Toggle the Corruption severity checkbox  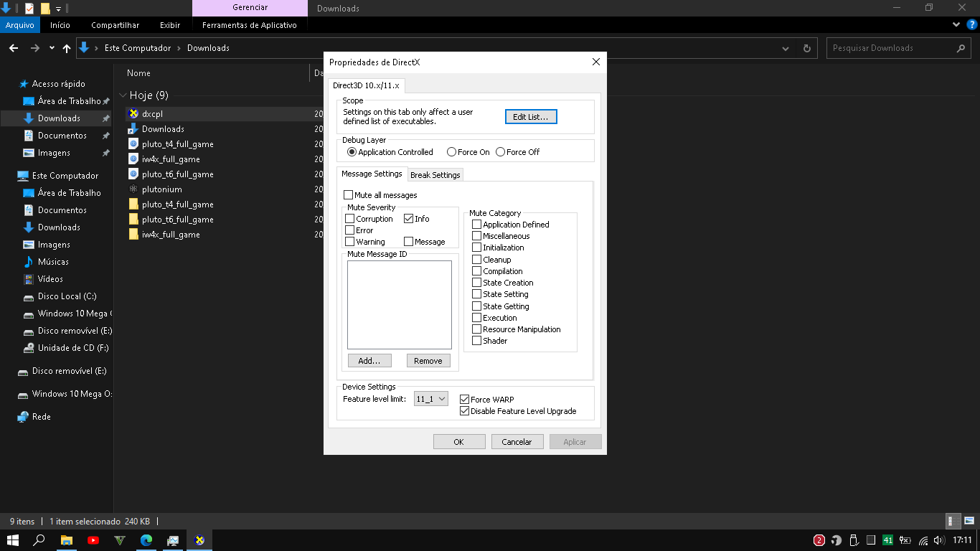click(350, 219)
